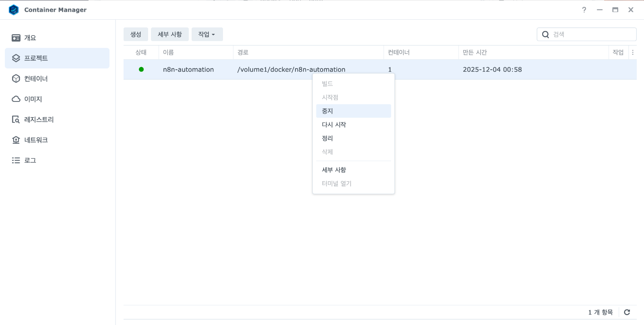The image size is (644, 325).
Task: Open the 레지스트리 search-document icon in sidebar
Action: pyautogui.click(x=16, y=120)
